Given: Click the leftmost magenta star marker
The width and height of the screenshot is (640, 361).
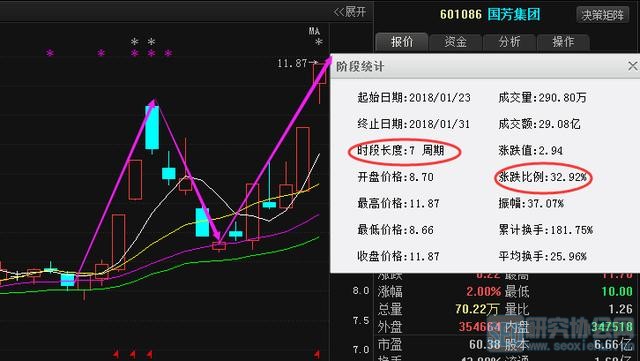Looking at the screenshot, I should tap(50, 53).
